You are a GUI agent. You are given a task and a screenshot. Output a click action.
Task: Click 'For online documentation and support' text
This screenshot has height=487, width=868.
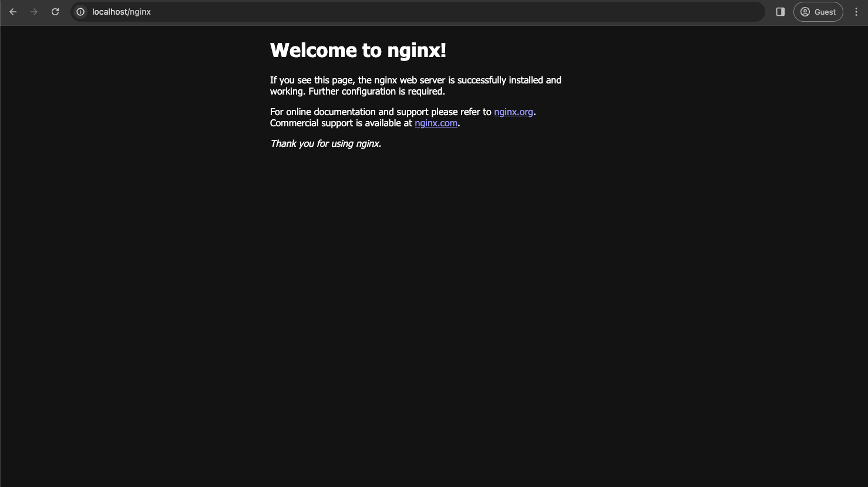click(349, 112)
